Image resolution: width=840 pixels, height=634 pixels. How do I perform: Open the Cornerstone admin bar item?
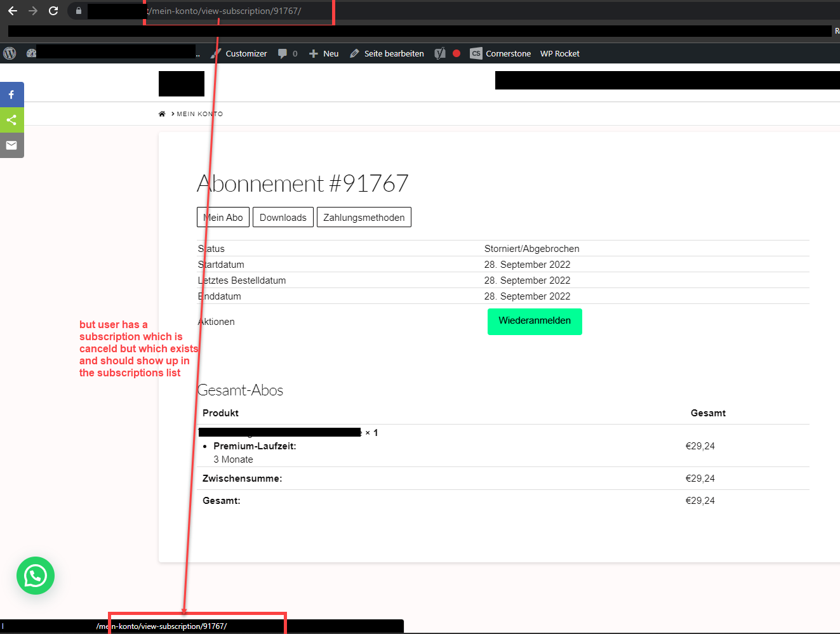tap(500, 53)
